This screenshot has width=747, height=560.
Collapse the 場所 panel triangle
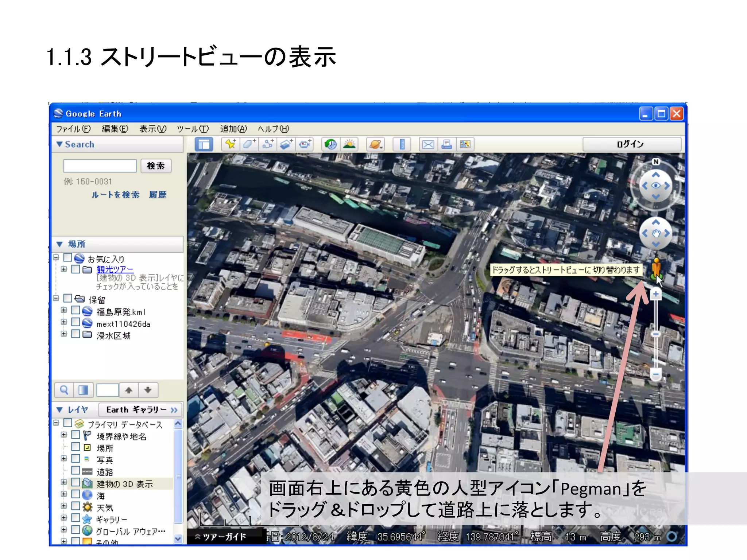(59, 244)
